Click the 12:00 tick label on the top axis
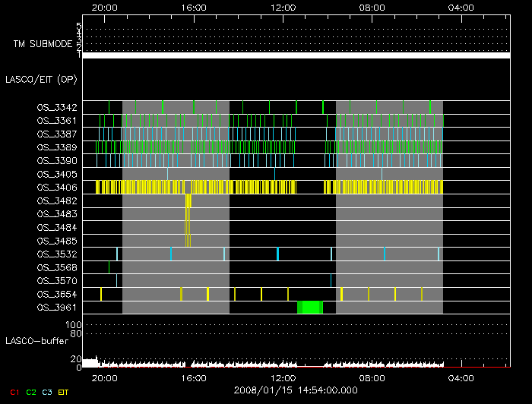Viewport: 532px width, 404px height. 283,8
